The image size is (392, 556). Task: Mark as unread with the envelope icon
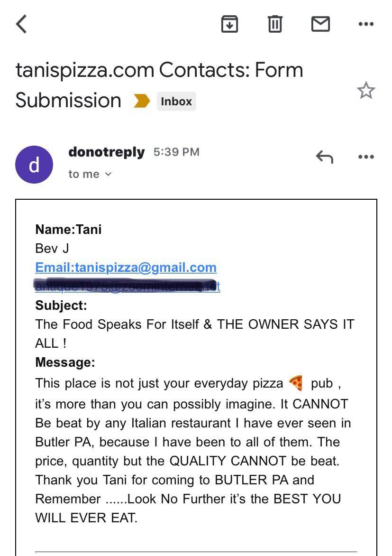click(x=320, y=24)
